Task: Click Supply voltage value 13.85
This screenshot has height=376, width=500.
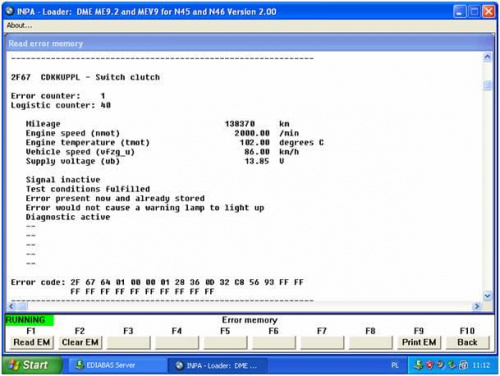Action: (257, 161)
